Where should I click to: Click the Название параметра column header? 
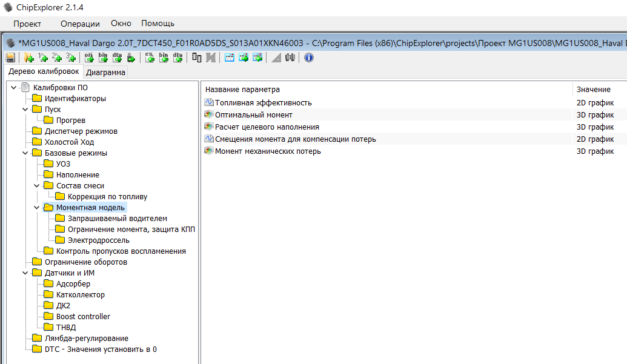tap(242, 90)
